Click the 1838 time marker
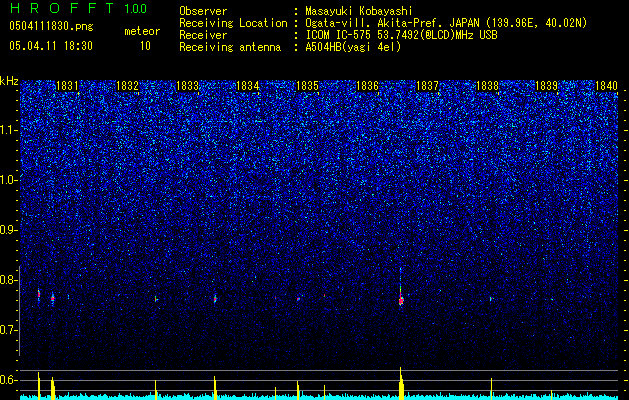The image size is (629, 400). coord(487,86)
